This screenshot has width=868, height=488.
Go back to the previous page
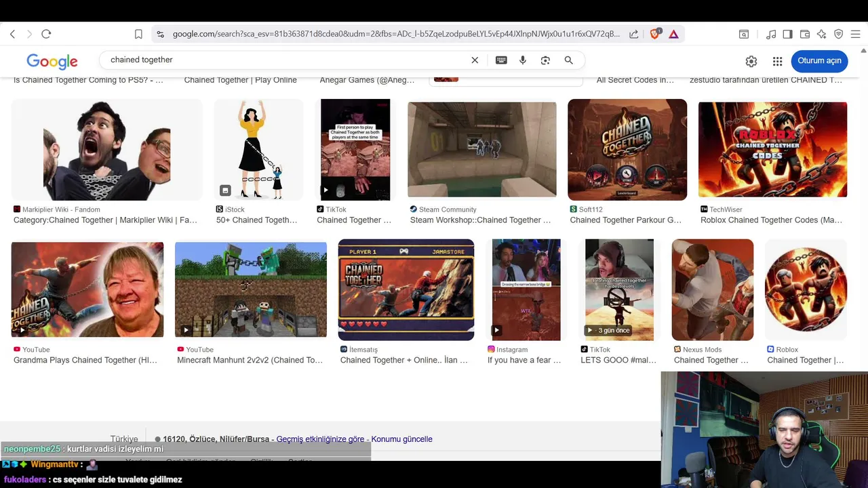point(12,34)
